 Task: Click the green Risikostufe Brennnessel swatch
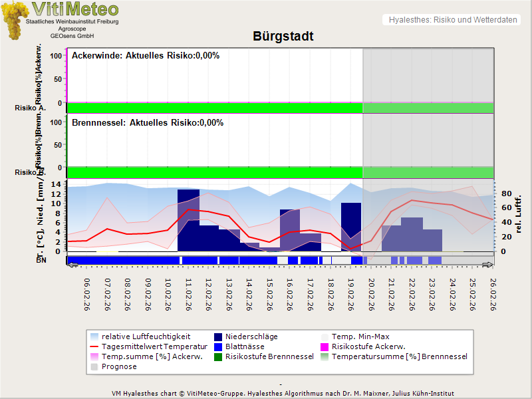(x=218, y=356)
